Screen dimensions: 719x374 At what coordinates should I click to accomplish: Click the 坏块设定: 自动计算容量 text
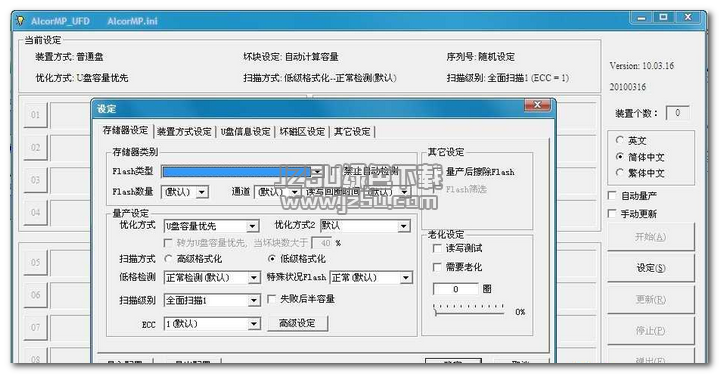[291, 57]
